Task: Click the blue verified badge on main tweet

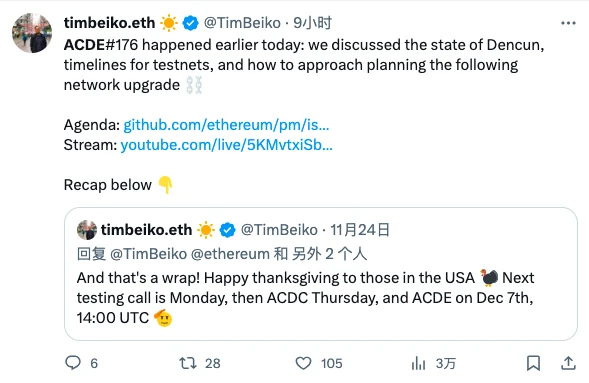Action: 190,23
